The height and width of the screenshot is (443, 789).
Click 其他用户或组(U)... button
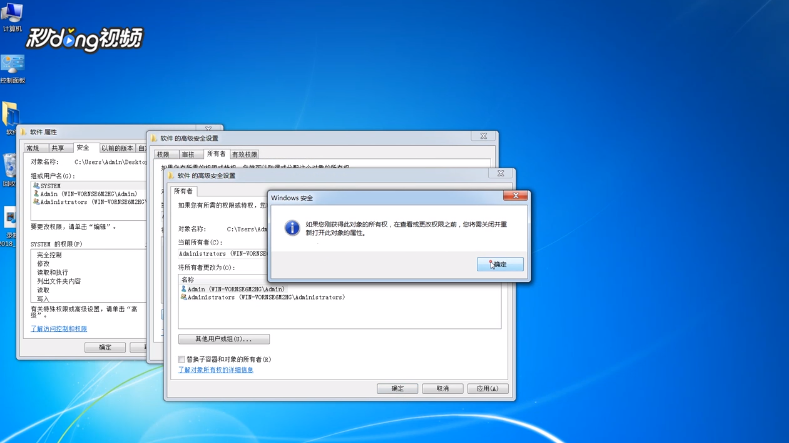(x=224, y=339)
